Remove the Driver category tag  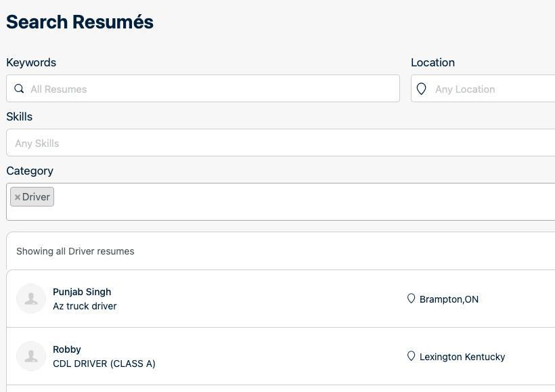click(x=18, y=197)
